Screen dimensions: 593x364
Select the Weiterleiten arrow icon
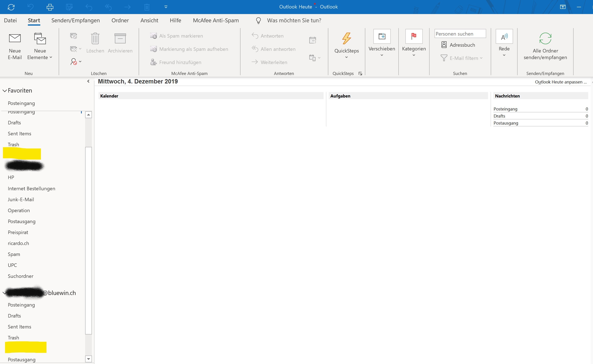tap(255, 62)
